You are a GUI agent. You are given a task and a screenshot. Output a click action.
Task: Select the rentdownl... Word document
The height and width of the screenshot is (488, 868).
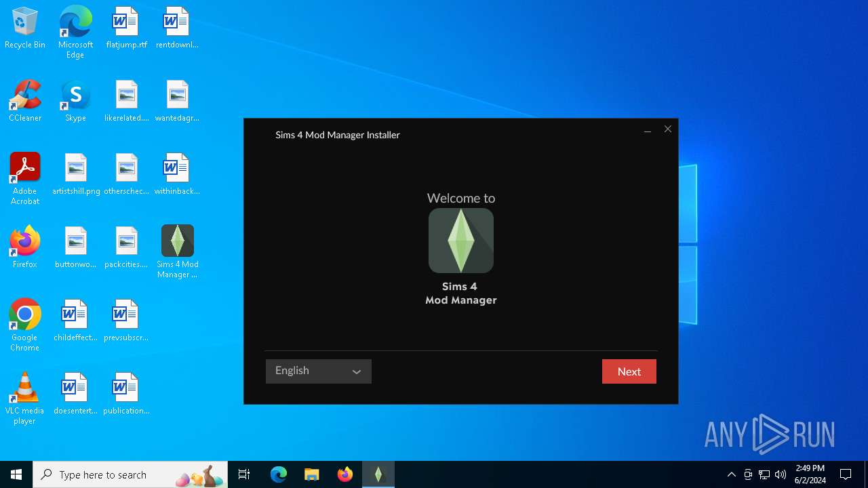177,28
